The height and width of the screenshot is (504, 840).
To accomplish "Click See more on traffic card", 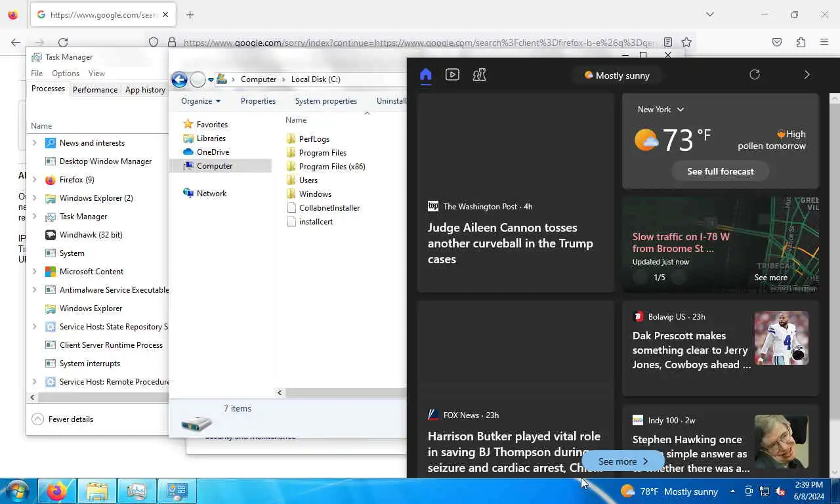I will (x=770, y=278).
